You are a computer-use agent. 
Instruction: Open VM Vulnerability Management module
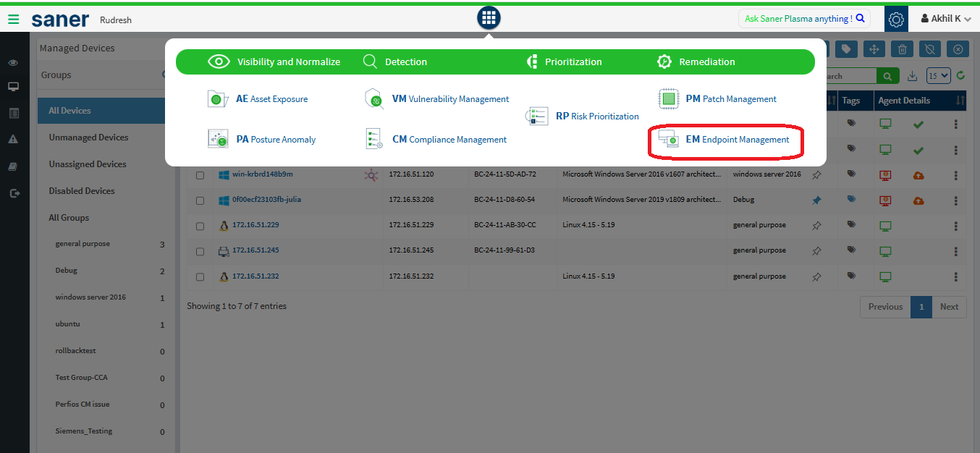point(436,99)
